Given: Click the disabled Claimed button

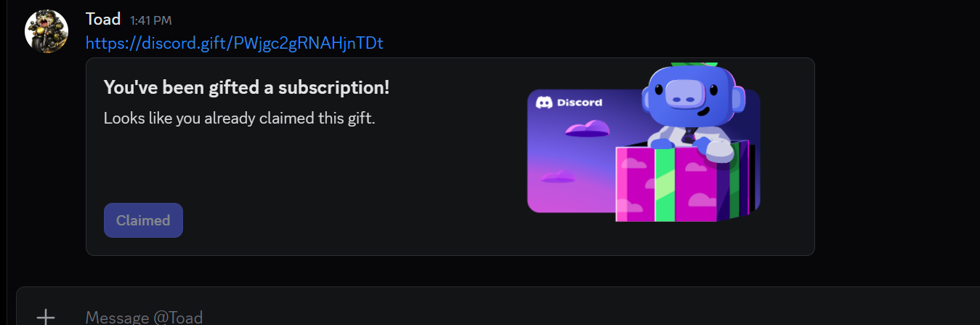Looking at the screenshot, I should pos(143,220).
